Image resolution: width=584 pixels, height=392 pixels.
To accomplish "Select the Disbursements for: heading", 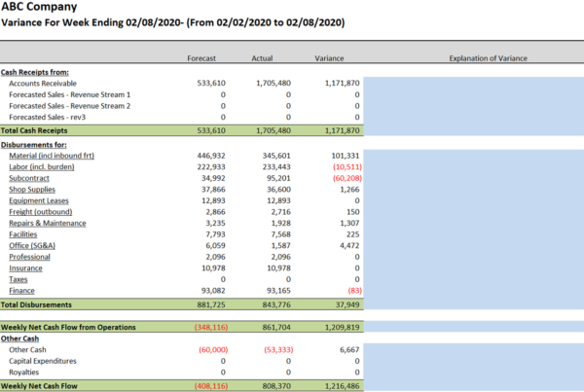I will (33, 145).
